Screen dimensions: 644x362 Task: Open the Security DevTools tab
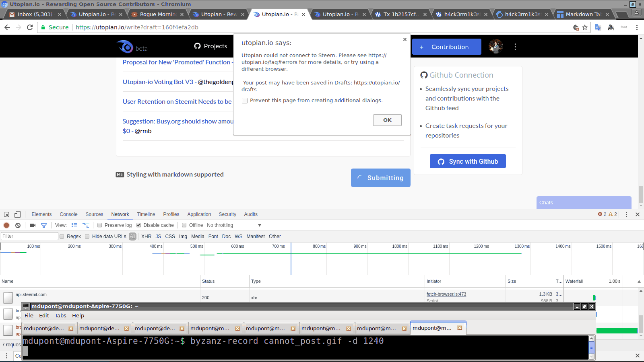tap(227, 214)
